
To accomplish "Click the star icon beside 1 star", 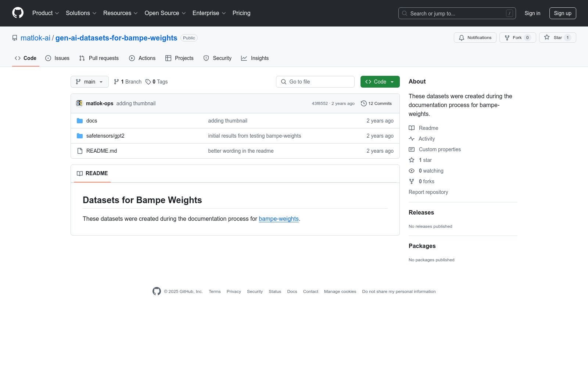I will (x=412, y=160).
